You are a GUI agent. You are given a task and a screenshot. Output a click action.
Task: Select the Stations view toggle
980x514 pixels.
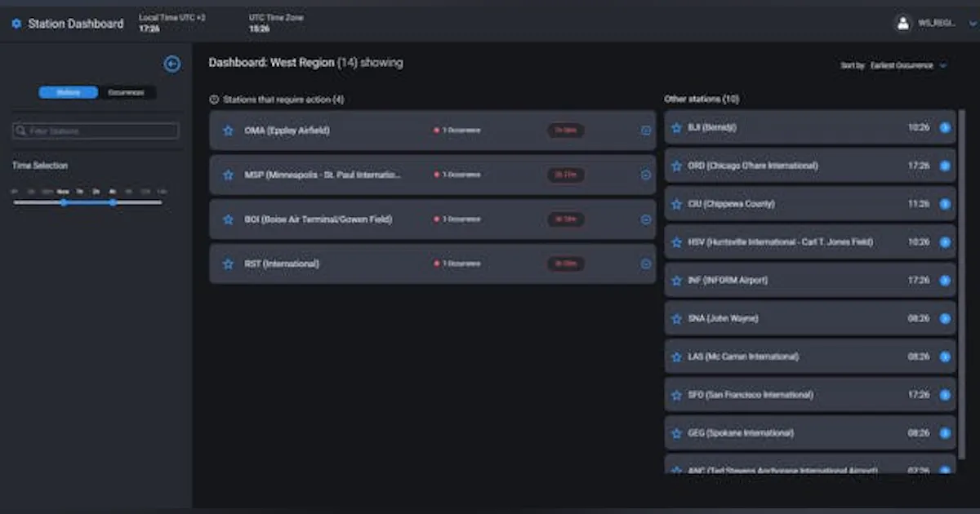pos(68,92)
